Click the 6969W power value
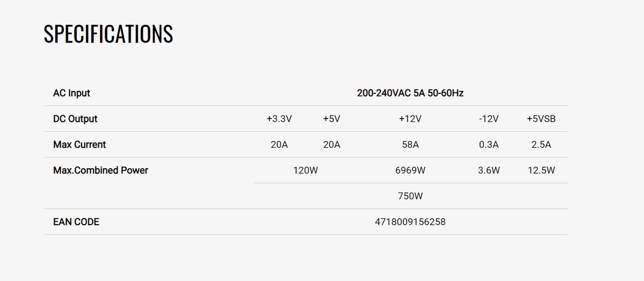The image size is (644, 281). pos(410,170)
